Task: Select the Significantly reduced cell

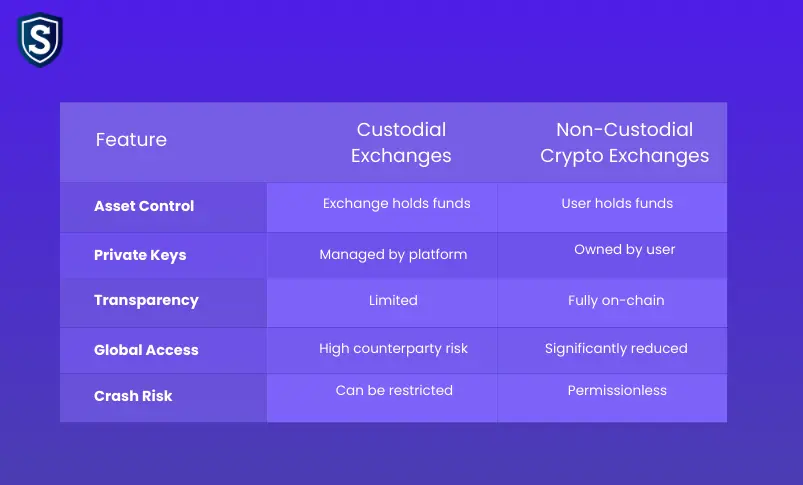Action: pyautogui.click(x=616, y=348)
